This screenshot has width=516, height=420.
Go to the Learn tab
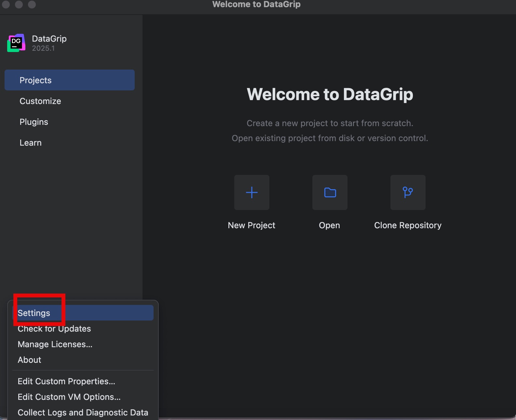(x=31, y=143)
